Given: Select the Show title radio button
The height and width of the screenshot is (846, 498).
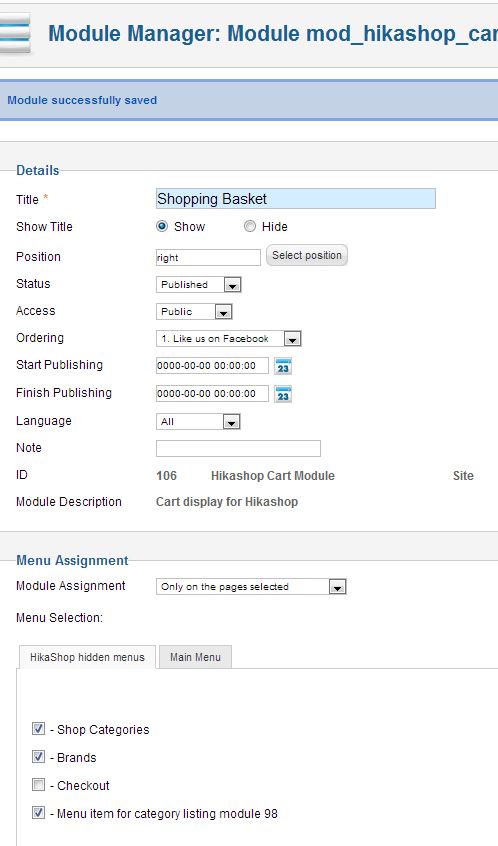Looking at the screenshot, I should click(162, 227).
